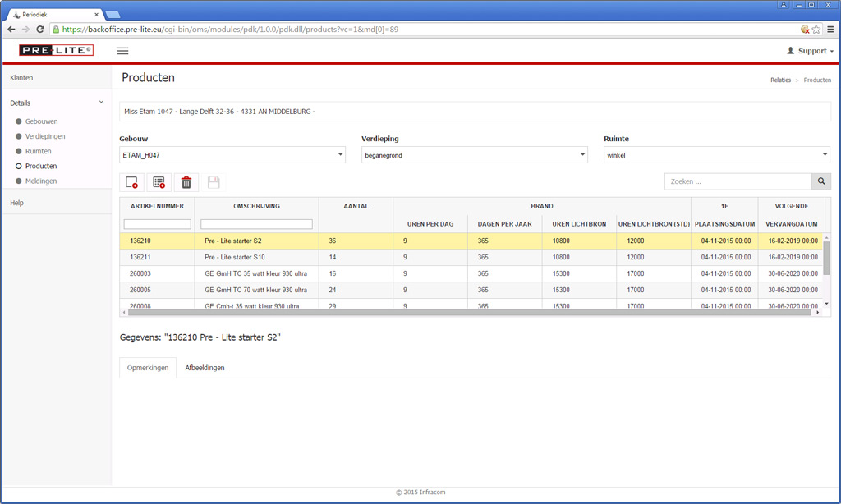Click the add new product icon
The image size is (841, 504).
tap(131, 182)
